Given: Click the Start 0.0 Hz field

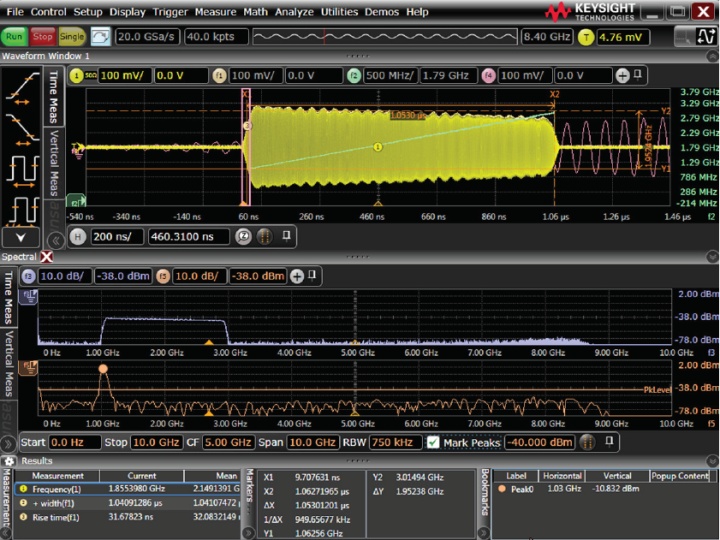Looking at the screenshot, I should [x=74, y=443].
